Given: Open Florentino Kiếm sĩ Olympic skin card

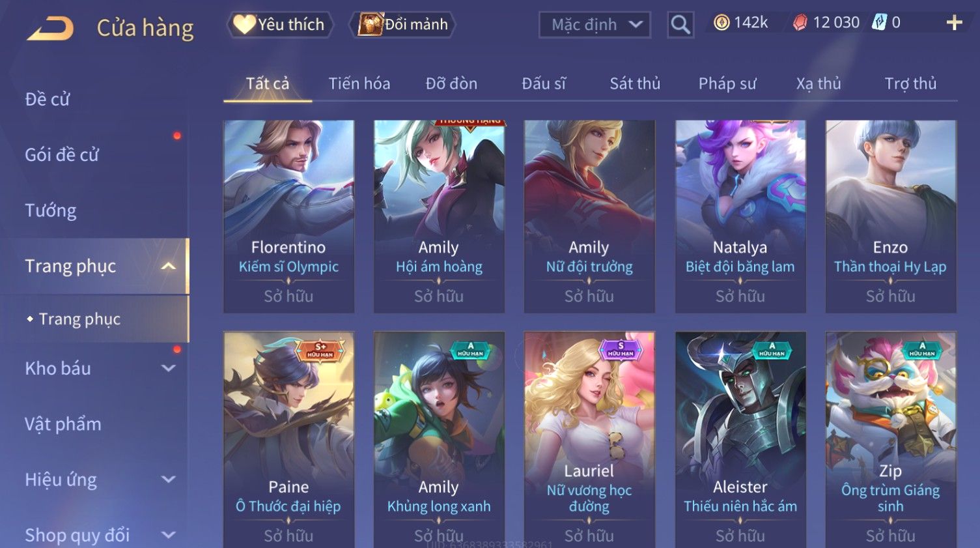Looking at the screenshot, I should (288, 216).
